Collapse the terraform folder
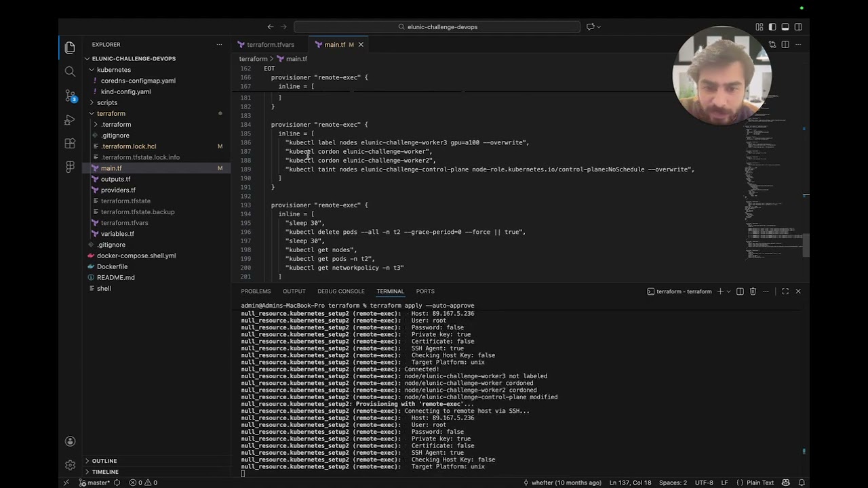Image resolution: width=868 pixels, height=488 pixels. point(111,113)
